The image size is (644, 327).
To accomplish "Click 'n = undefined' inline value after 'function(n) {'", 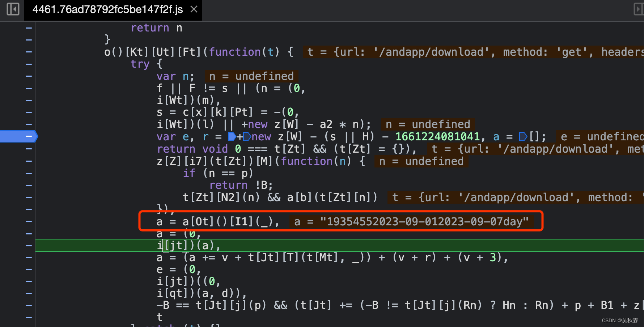I will pos(421,161).
